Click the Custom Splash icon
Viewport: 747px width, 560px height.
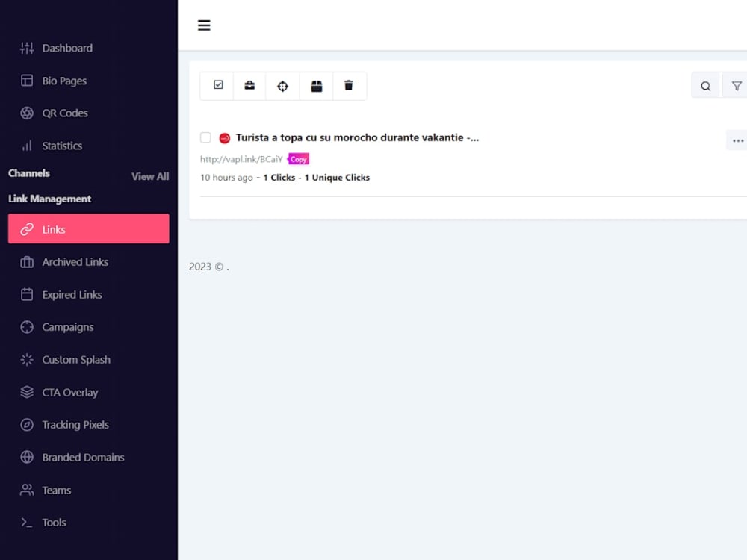tap(26, 360)
